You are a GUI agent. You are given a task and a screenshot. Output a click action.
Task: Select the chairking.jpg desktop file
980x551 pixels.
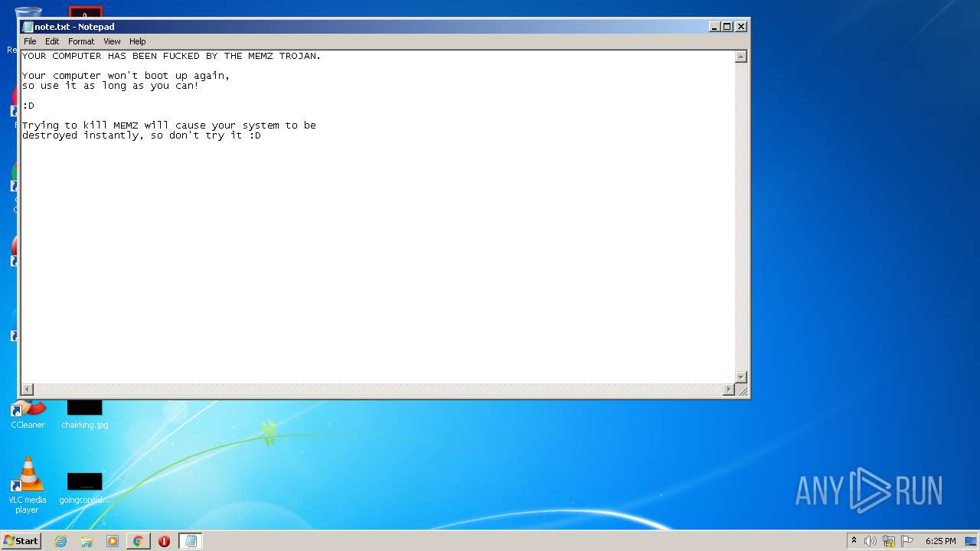click(x=84, y=414)
